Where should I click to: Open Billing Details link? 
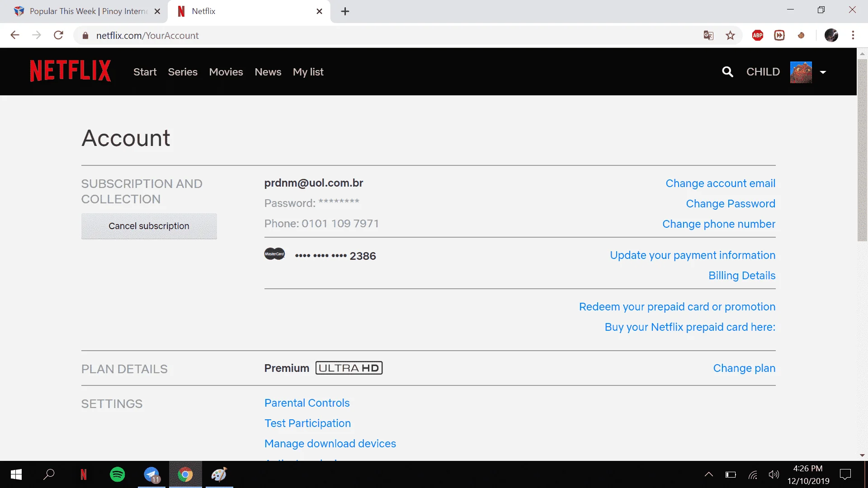[742, 276]
